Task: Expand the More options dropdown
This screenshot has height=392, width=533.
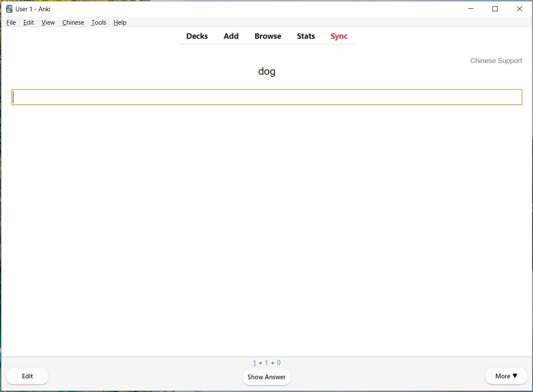Action: click(x=506, y=376)
